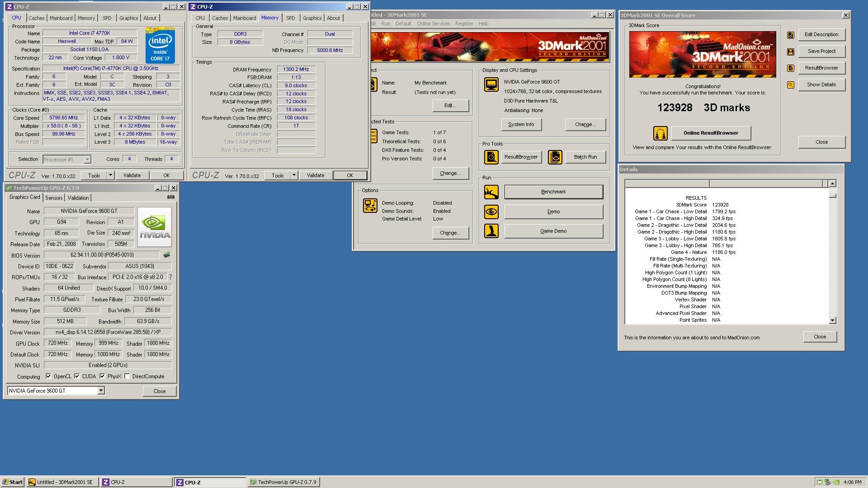The image size is (868, 488).
Task: Click Edit... button for project name
Action: [450, 105]
